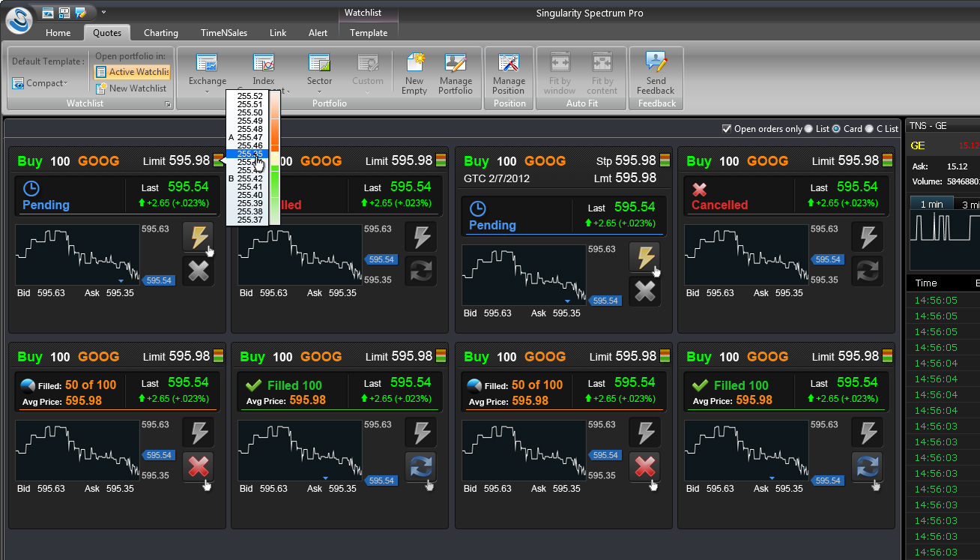Click the Fit by content icon
The height and width of the screenshot is (560, 980).
(602, 63)
